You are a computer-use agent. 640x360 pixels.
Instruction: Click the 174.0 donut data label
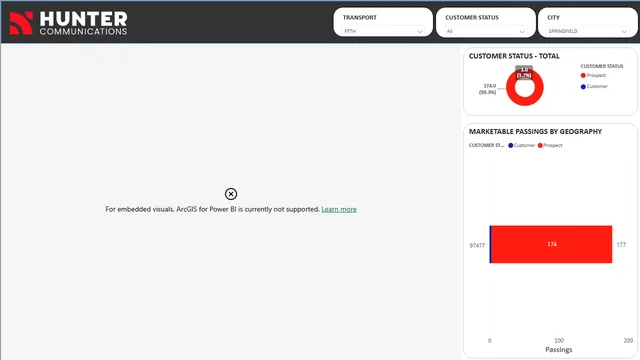[488, 89]
